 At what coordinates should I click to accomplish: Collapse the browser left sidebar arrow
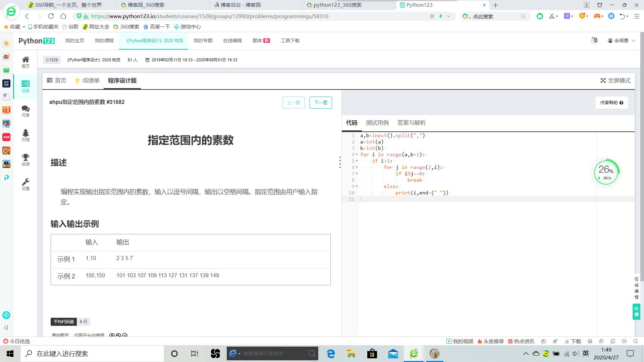pyautogui.click(x=6, y=327)
